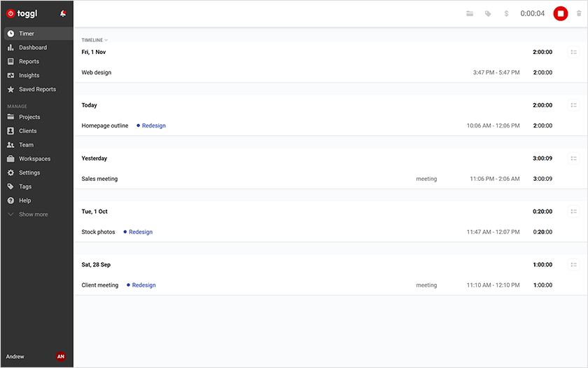
Task: Open the Andrew profile menu
Action: click(15, 357)
